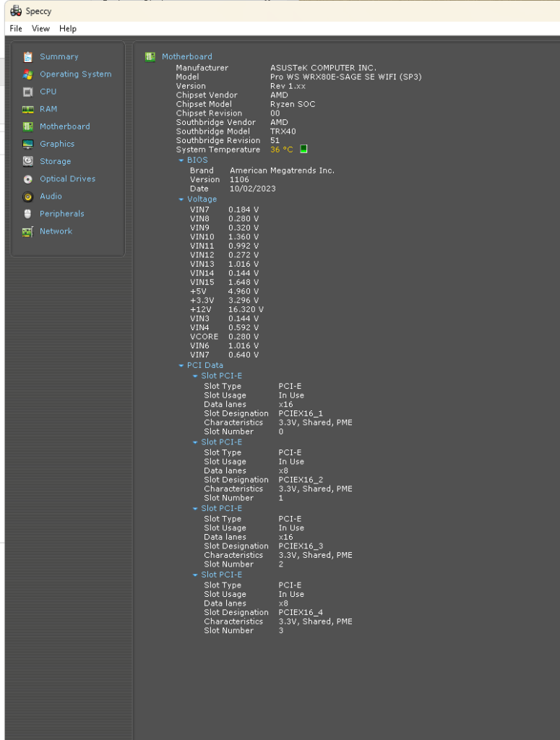560x740 pixels.
Task: Click the +5V reading 4.960 V
Action: tap(244, 292)
